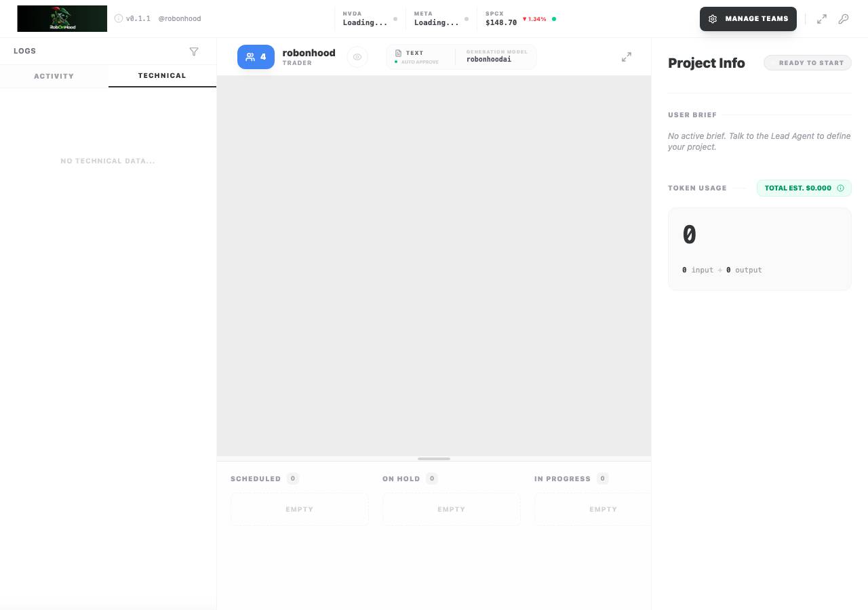Click the 0 input + 0 output line
The image size is (868, 610).
pos(722,270)
